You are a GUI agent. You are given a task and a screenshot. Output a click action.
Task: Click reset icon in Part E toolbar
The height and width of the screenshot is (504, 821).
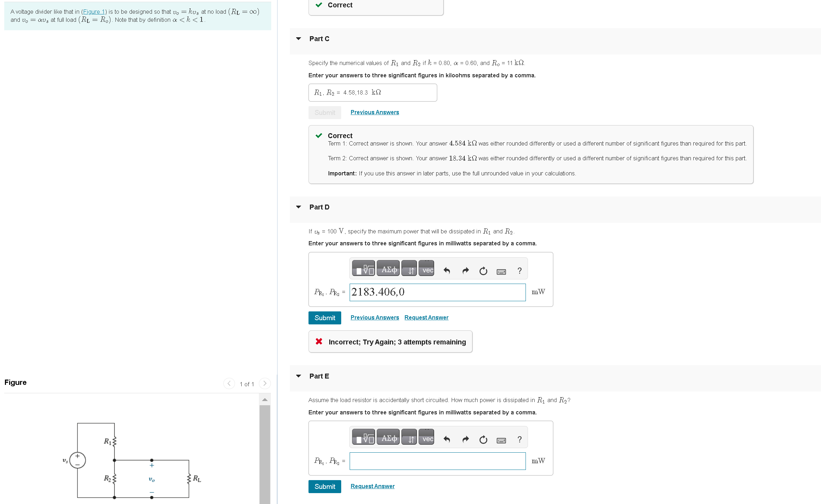coord(483,439)
